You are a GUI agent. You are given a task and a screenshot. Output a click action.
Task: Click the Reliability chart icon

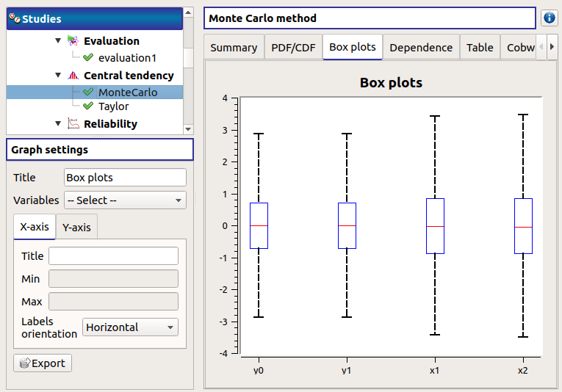click(x=73, y=124)
